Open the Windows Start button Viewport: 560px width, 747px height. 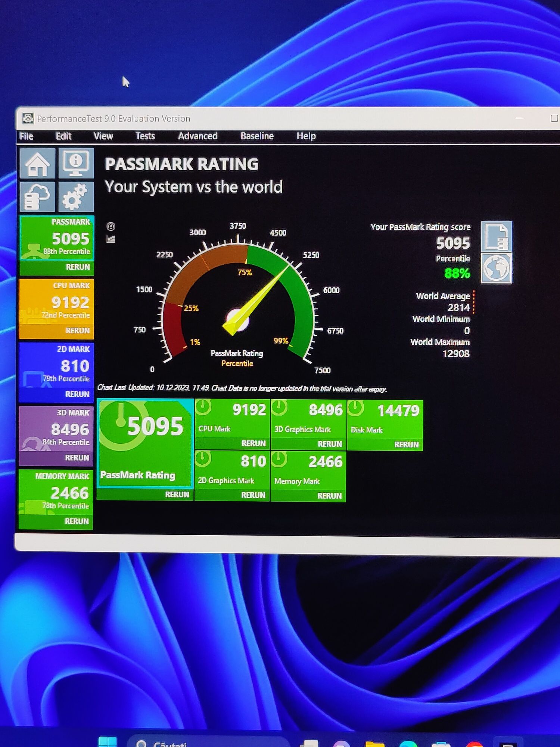click(108, 742)
